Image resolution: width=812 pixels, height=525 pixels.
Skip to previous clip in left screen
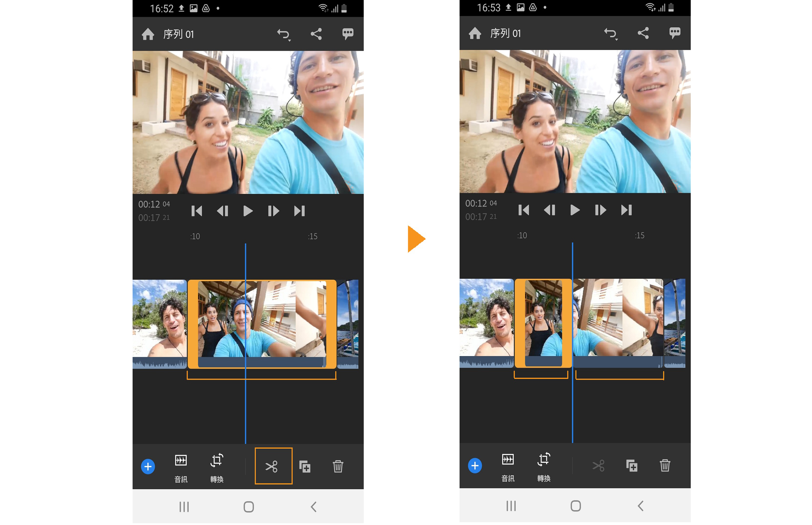197,211
